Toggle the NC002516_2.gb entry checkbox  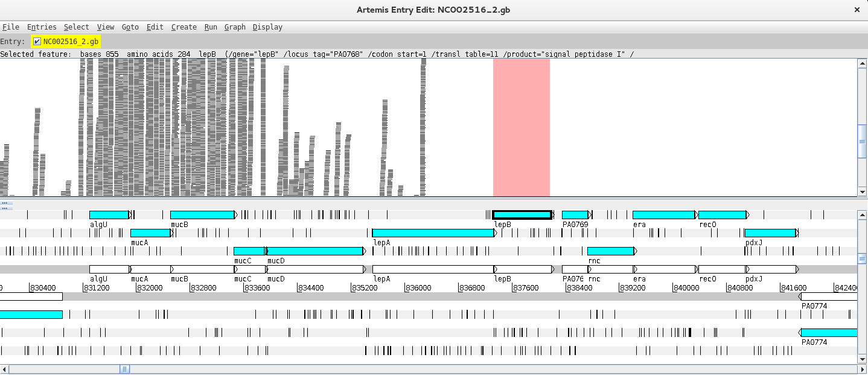pos(37,41)
